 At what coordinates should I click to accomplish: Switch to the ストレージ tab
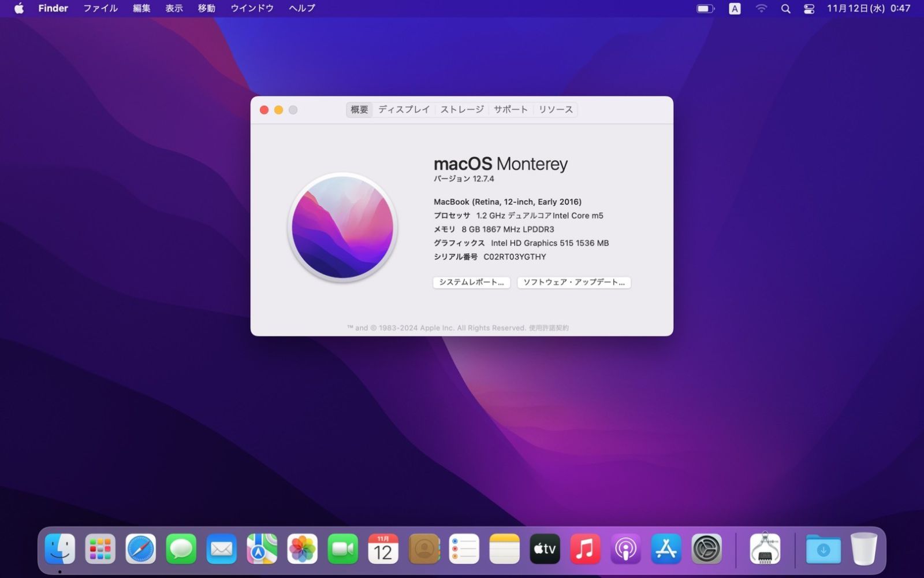point(462,109)
